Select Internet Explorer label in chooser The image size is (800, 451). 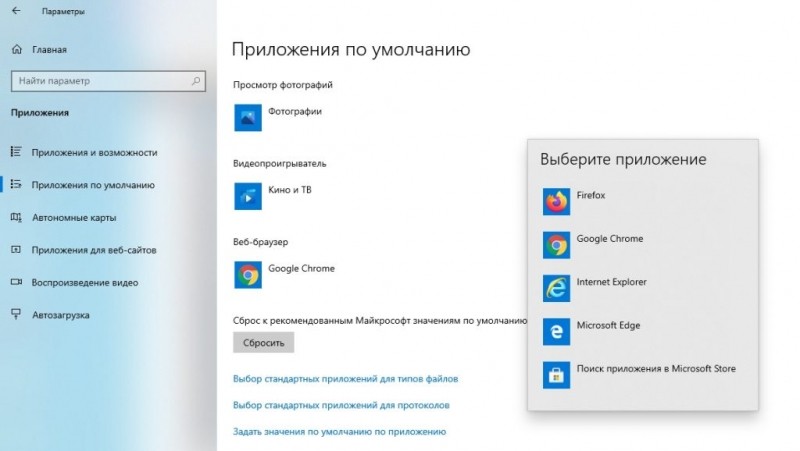(x=611, y=282)
